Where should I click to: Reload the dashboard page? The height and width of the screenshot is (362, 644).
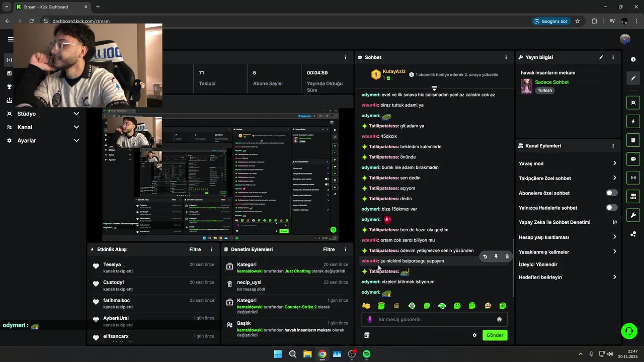[x=31, y=21]
